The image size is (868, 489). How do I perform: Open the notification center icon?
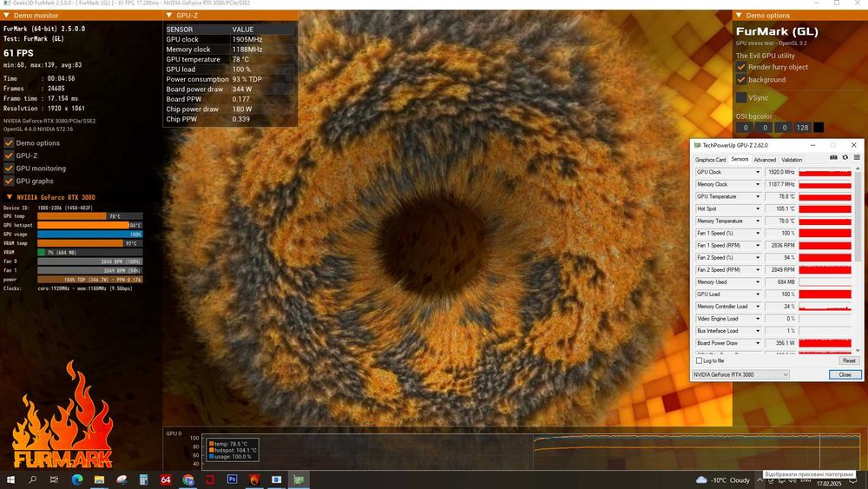[x=853, y=481]
